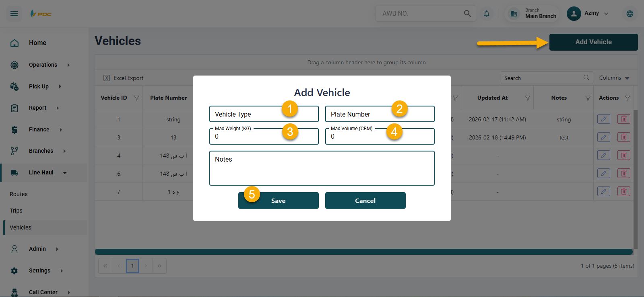Click the Add Vehicle button
This screenshot has height=297, width=644.
tap(593, 42)
